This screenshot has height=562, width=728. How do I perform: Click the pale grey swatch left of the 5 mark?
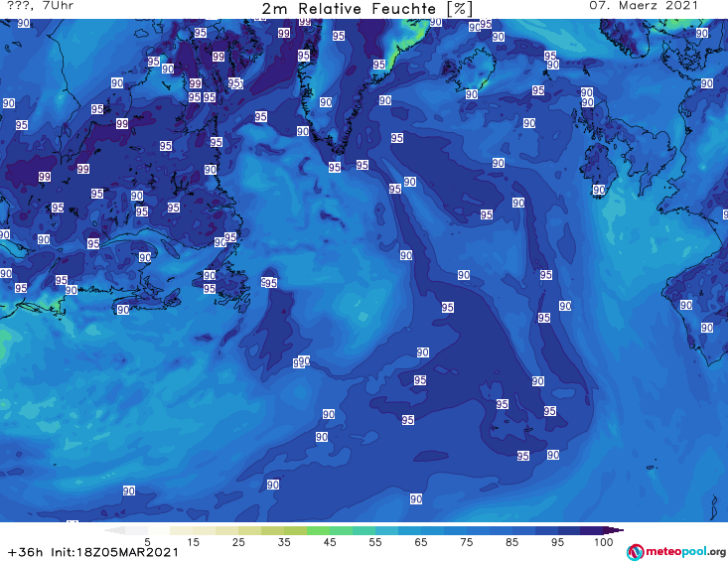[136, 530]
